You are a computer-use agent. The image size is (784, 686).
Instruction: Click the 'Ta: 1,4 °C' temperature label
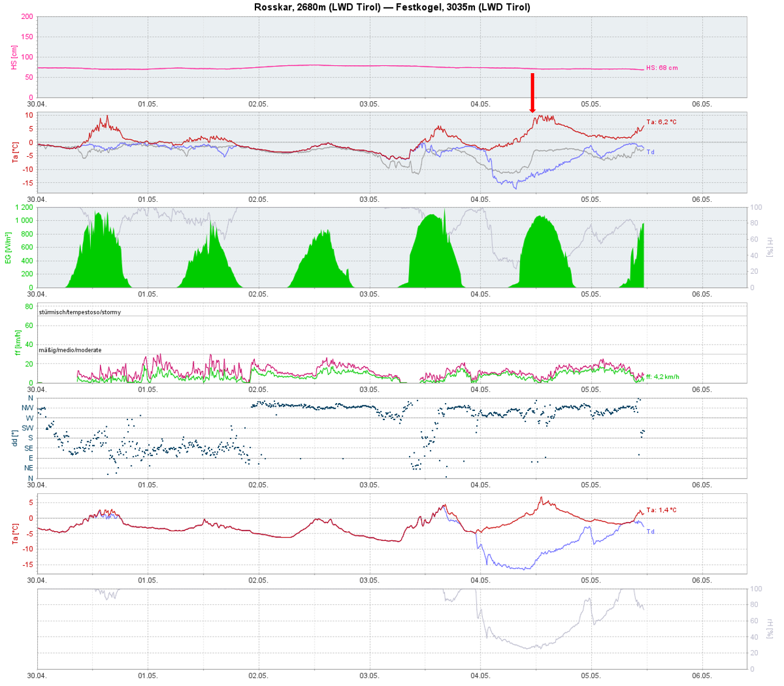[x=661, y=510]
